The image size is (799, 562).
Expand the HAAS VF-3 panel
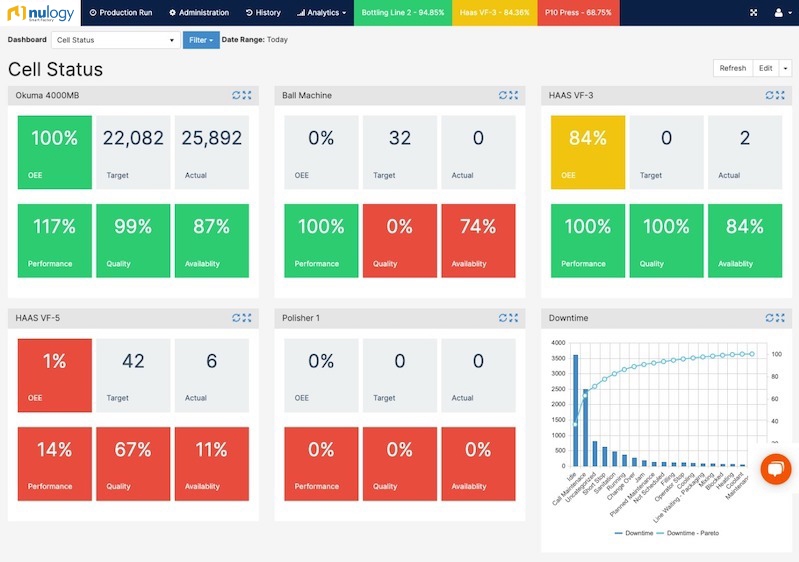pyautogui.click(x=780, y=95)
